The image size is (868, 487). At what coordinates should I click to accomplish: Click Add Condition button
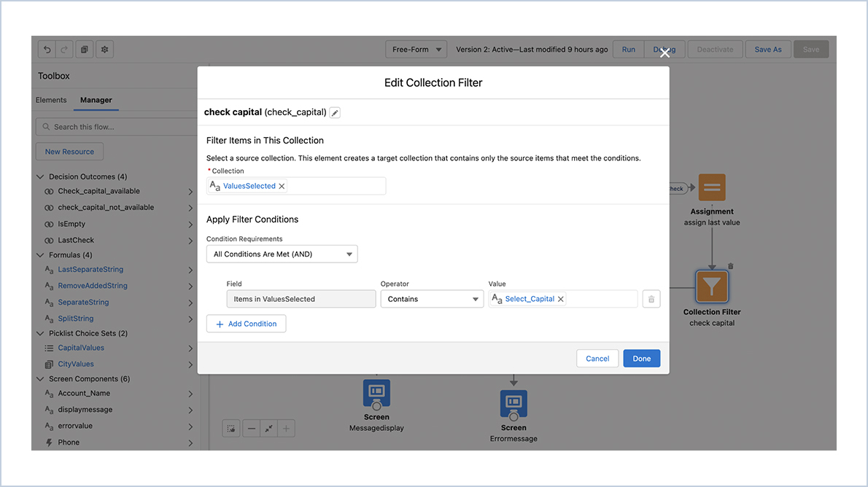coord(246,324)
